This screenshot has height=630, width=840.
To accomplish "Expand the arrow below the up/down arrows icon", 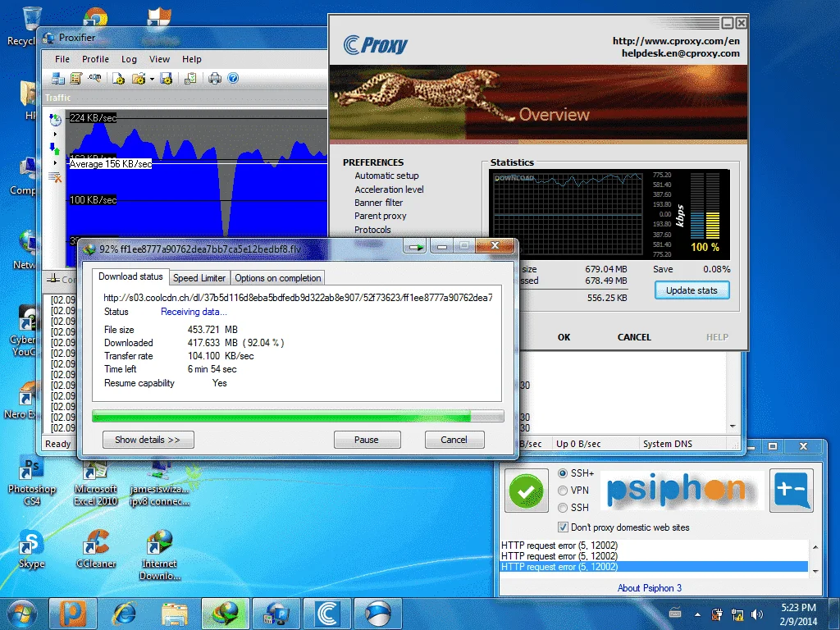I will [55, 162].
